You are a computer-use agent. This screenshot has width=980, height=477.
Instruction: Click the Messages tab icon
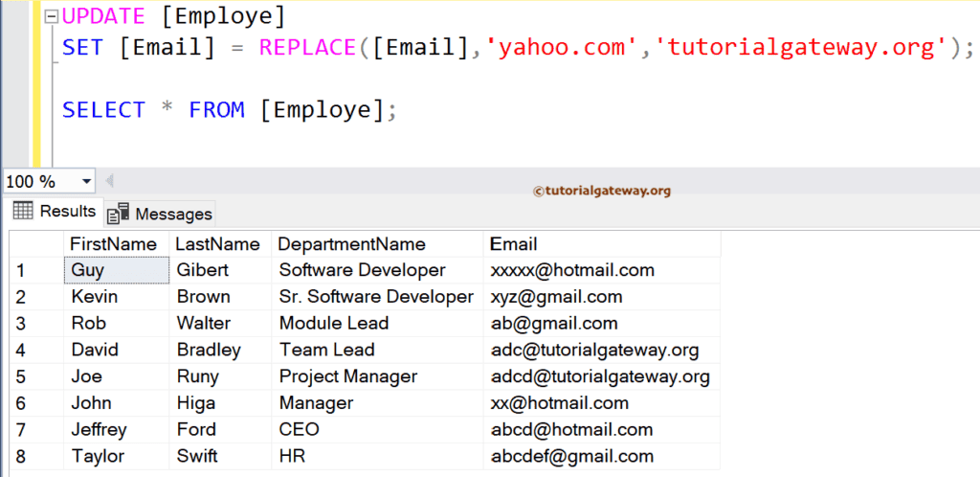coord(118,214)
